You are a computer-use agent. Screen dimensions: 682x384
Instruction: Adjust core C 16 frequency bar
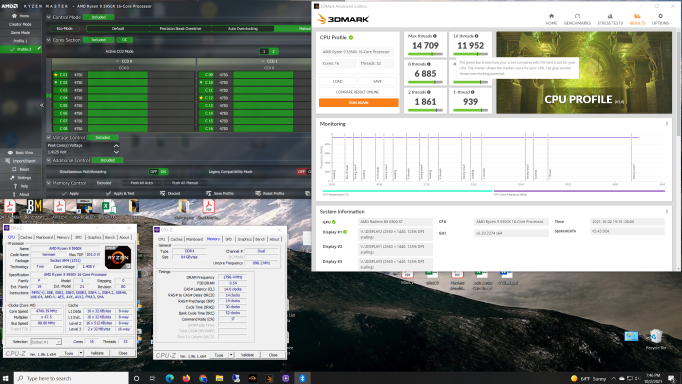point(272,129)
